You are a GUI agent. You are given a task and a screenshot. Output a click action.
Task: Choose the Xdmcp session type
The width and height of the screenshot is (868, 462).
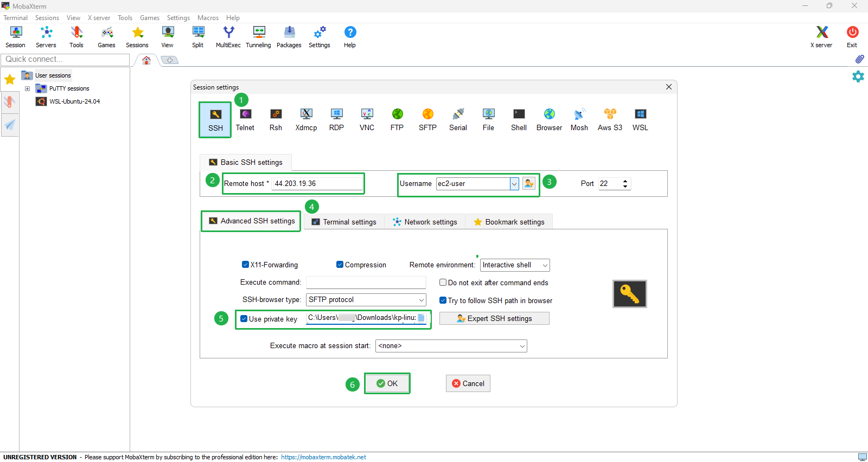[x=306, y=120]
